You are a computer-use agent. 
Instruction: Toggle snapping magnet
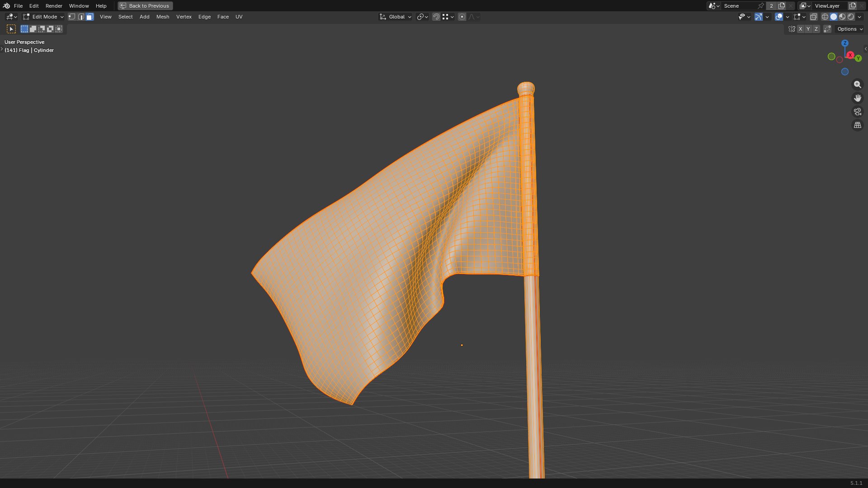coord(436,17)
